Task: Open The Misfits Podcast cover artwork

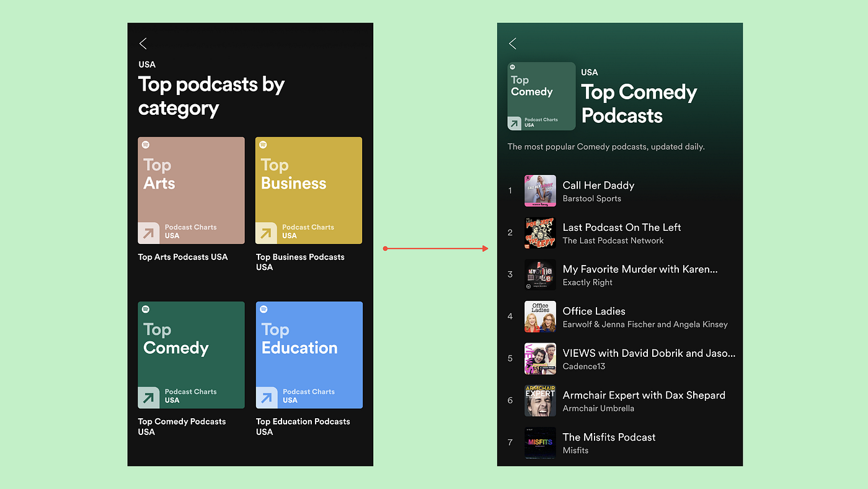Action: (x=540, y=442)
